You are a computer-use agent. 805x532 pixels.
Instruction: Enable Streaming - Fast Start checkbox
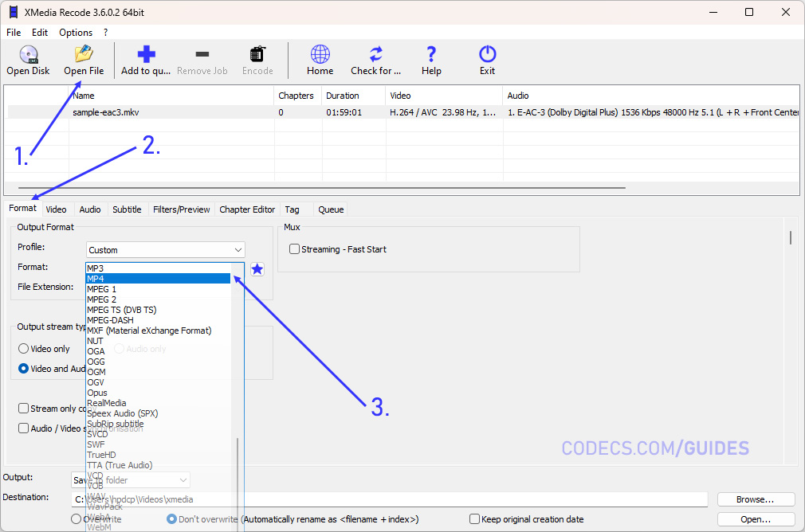click(x=294, y=248)
